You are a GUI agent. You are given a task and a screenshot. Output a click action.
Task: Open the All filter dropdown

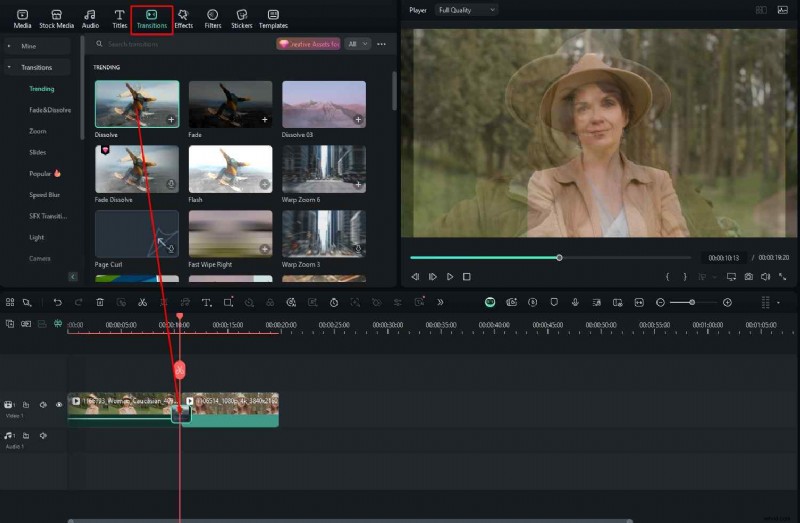tap(358, 44)
